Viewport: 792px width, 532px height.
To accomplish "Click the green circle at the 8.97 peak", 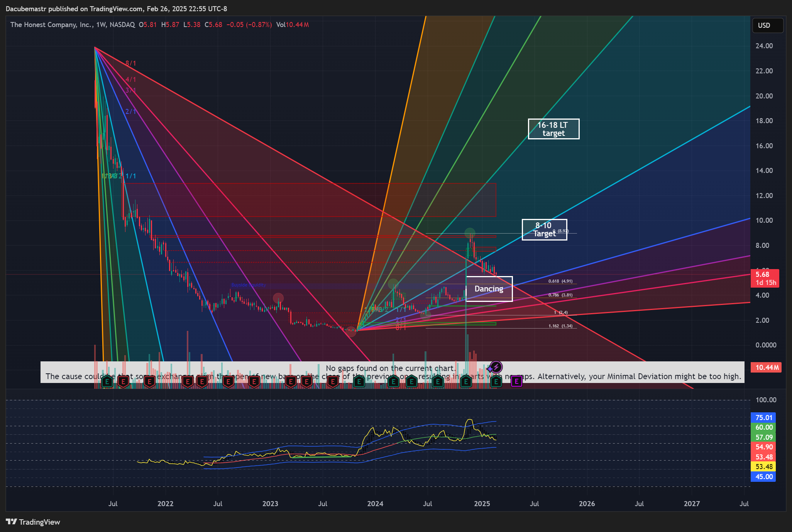I will (x=470, y=233).
